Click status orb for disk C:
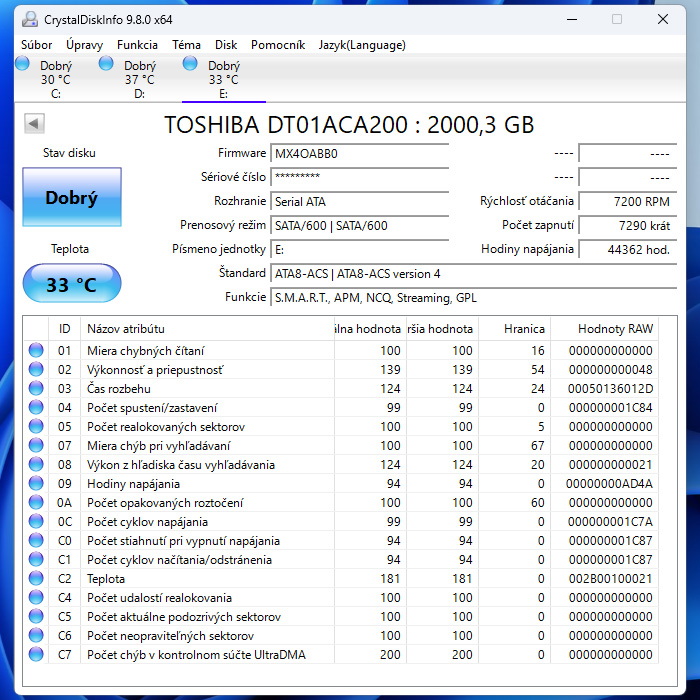Screen dimensions: 700x700 (22, 64)
